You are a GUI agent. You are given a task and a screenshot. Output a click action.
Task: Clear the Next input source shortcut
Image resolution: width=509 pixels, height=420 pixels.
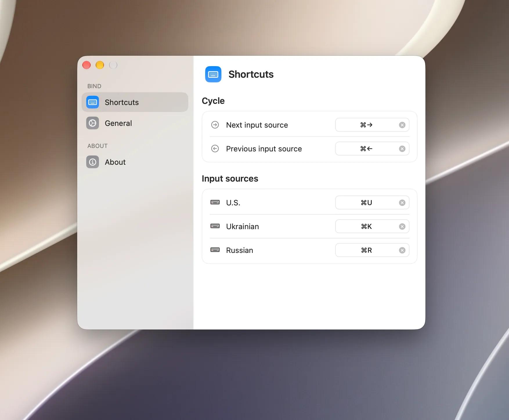point(402,125)
